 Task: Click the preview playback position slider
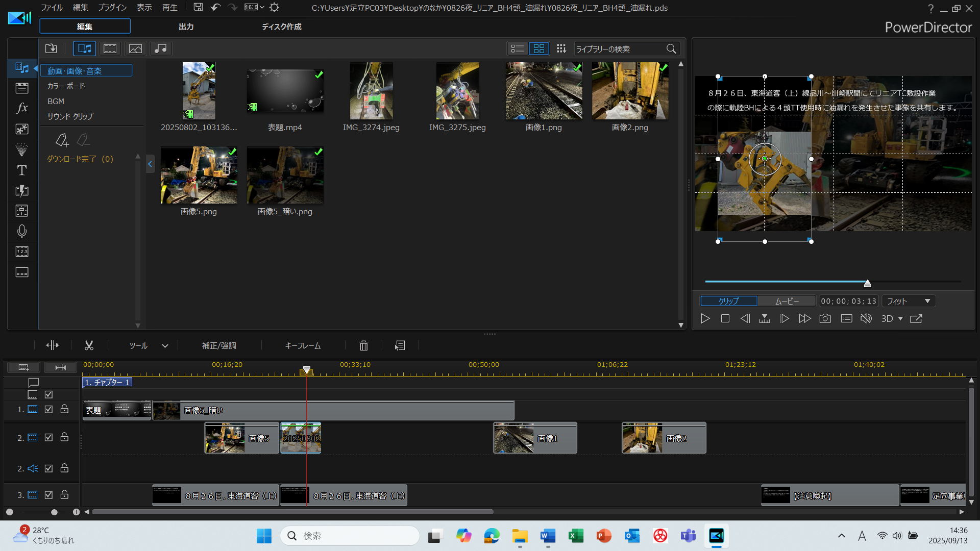coord(867,283)
